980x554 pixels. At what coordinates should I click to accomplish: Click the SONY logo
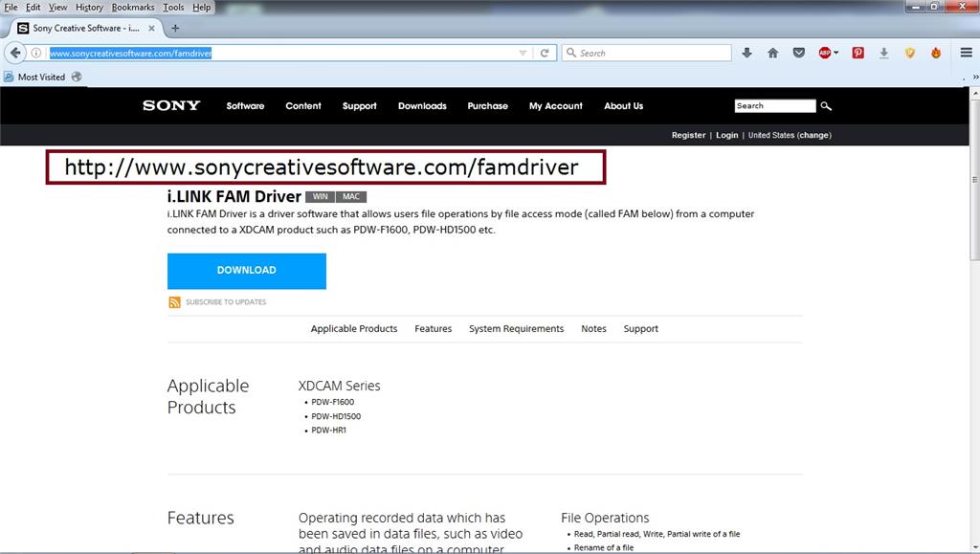171,105
